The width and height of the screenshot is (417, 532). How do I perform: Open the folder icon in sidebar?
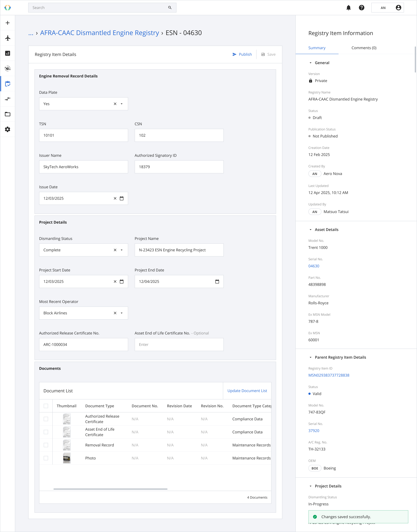pyautogui.click(x=8, y=114)
